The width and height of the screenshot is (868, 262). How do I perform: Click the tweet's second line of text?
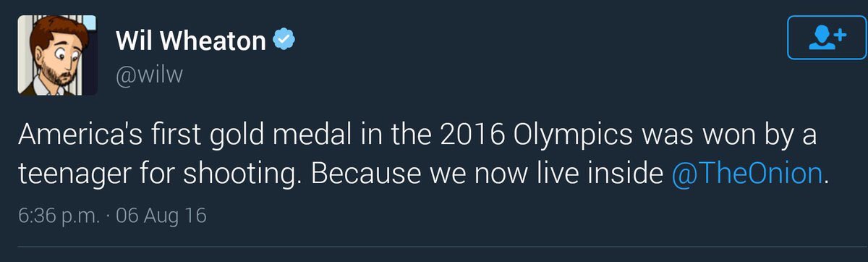(423, 174)
